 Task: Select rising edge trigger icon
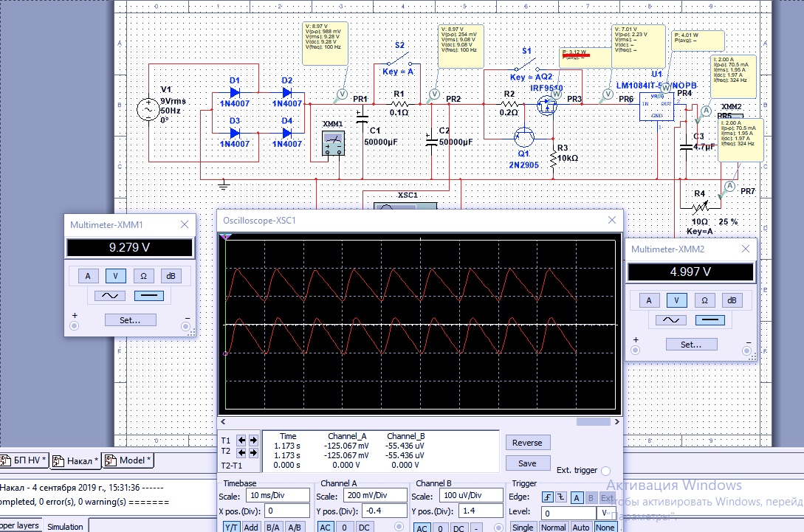[x=548, y=497]
